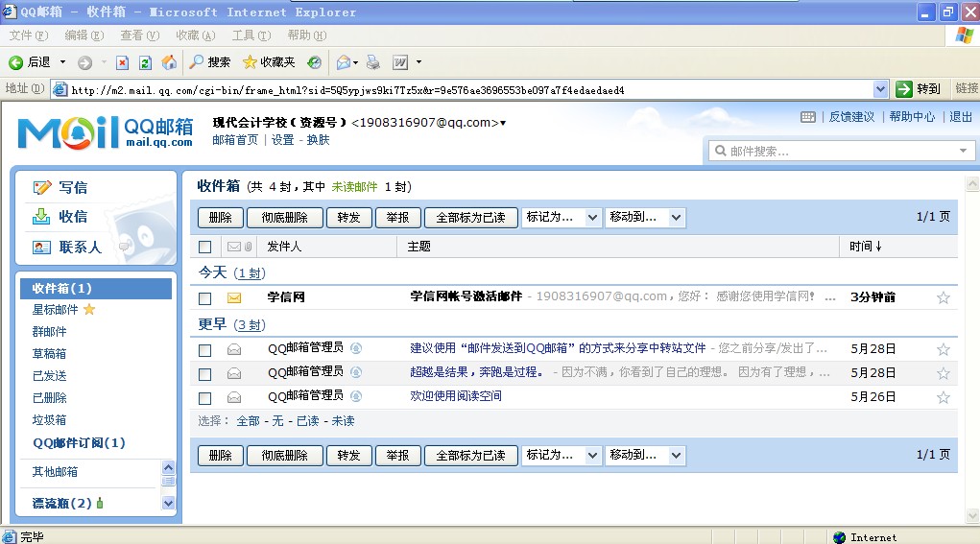This screenshot has width=980, height=544.
Task: Go to the browser Home icon
Action: point(169,61)
